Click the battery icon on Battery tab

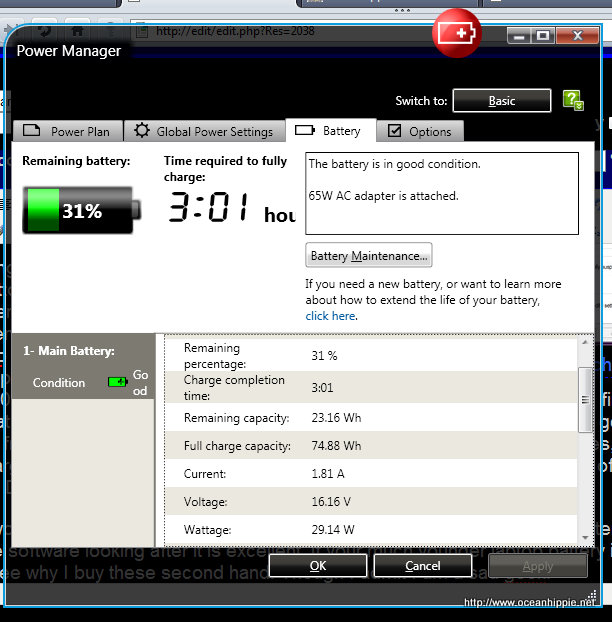coord(305,130)
